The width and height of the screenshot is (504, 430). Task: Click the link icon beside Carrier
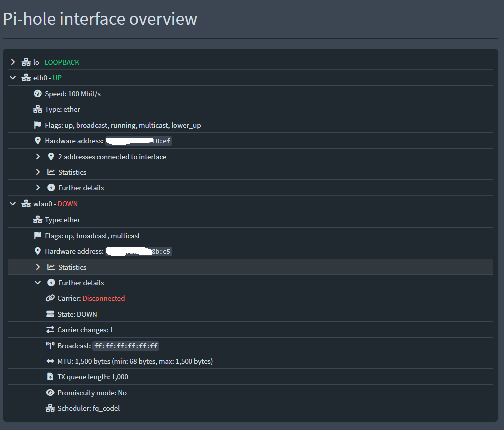coord(50,298)
